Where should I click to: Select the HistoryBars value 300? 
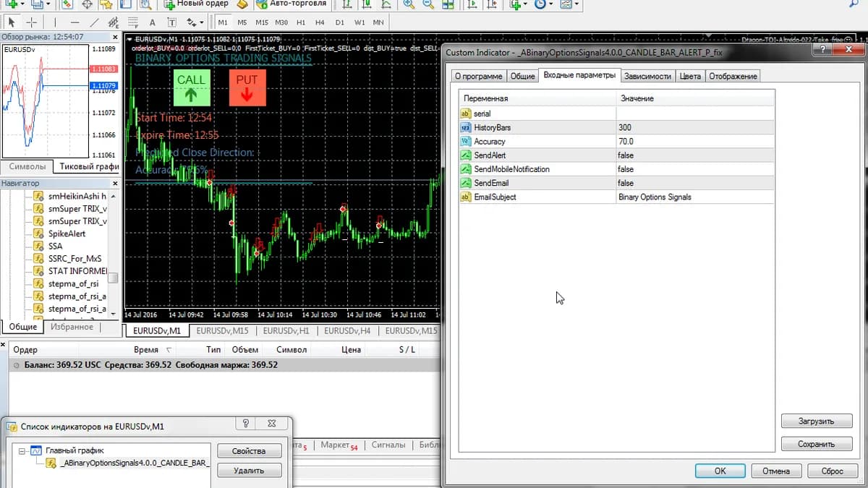click(x=695, y=127)
